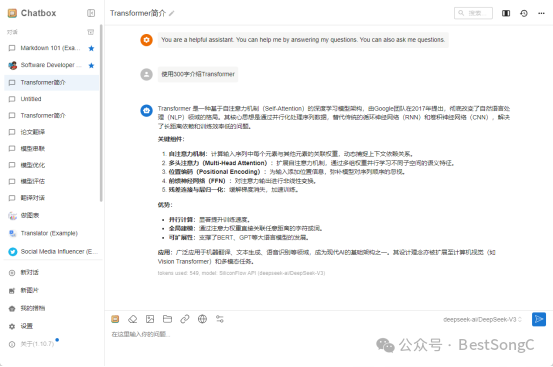Open the conversation directly below 论文翻译
This screenshot has width=553, height=367.
point(51,148)
